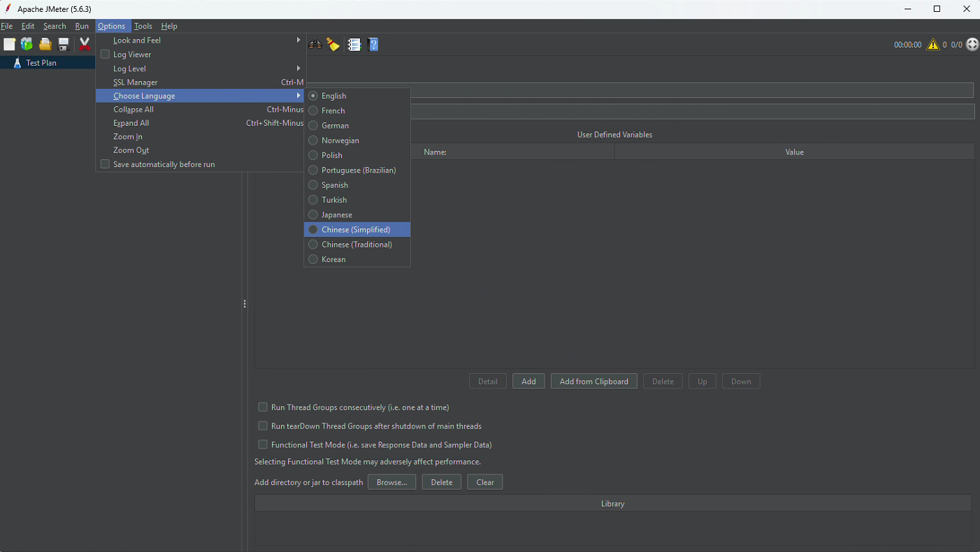Viewport: 980px width, 552px height.
Task: Click the binoculars Search icon
Action: [316, 45]
